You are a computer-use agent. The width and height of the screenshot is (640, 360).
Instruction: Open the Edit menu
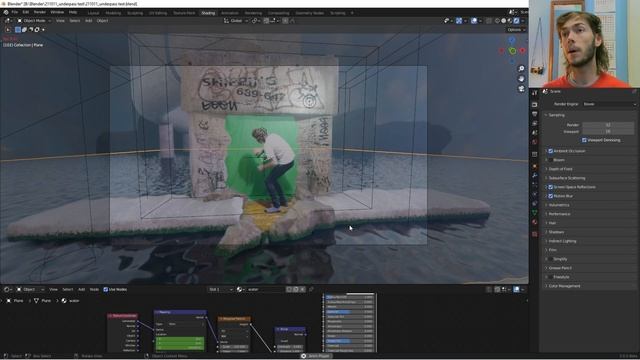coord(26,13)
